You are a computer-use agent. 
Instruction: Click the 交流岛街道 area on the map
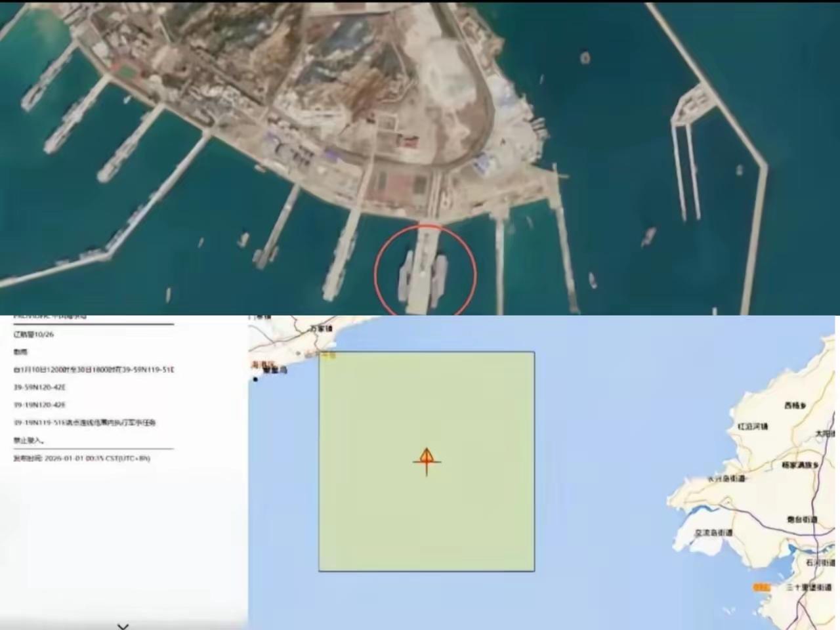pyautogui.click(x=714, y=532)
